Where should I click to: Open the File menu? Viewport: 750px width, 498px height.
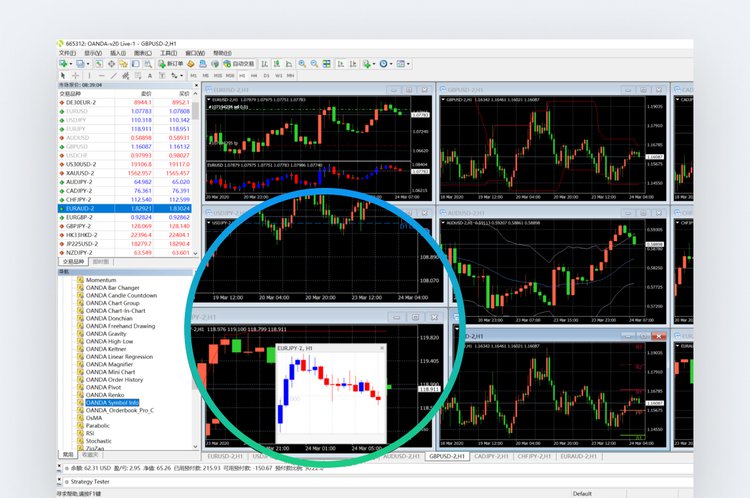coord(67,53)
